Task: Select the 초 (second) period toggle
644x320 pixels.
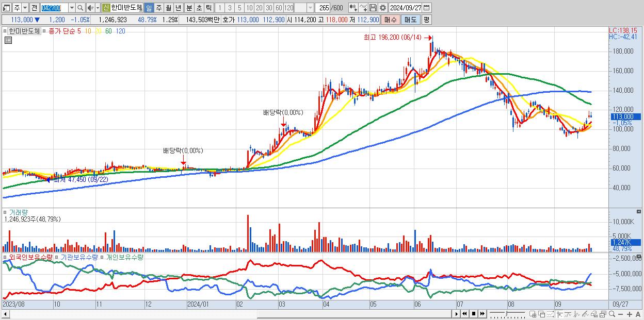Action: [x=199, y=8]
